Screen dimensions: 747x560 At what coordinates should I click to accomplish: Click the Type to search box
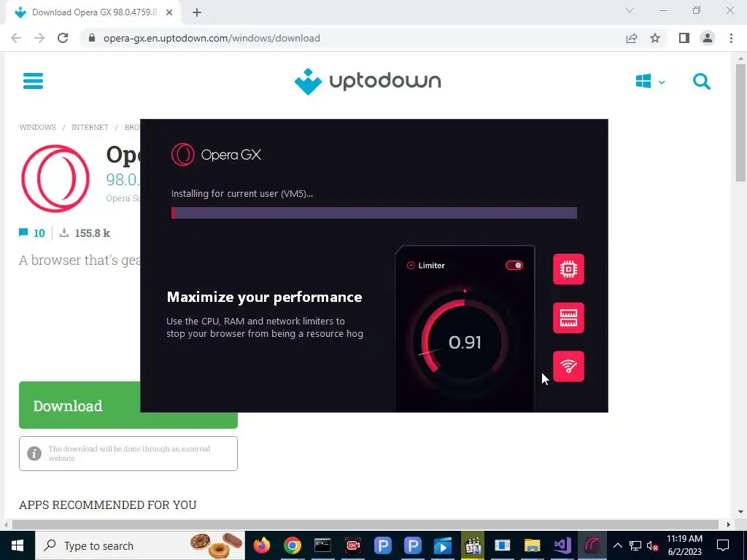140,545
